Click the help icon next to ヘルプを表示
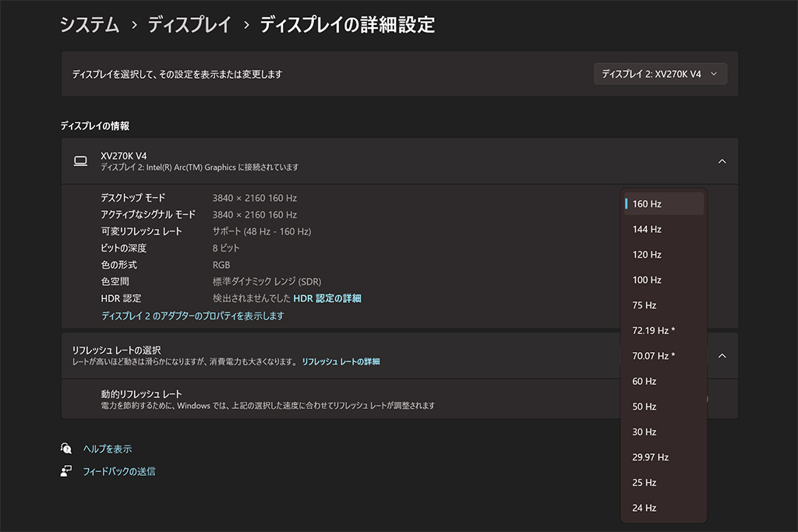The height and width of the screenshot is (532, 798). point(66,449)
